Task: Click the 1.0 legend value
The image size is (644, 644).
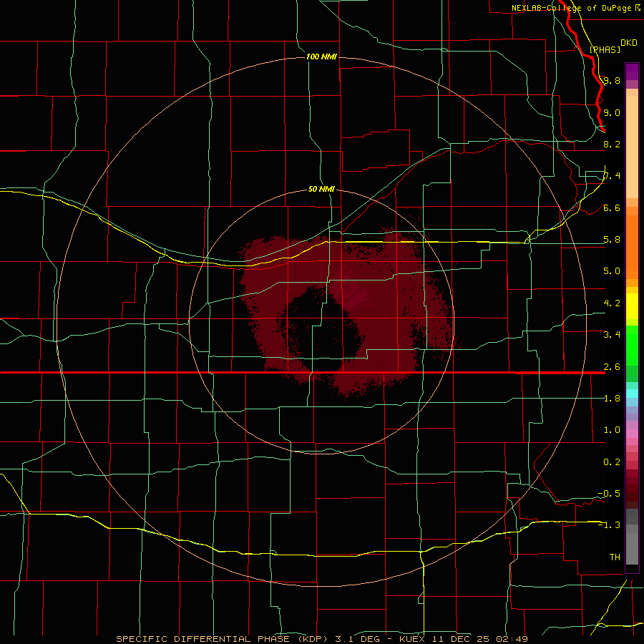Action: (x=612, y=430)
